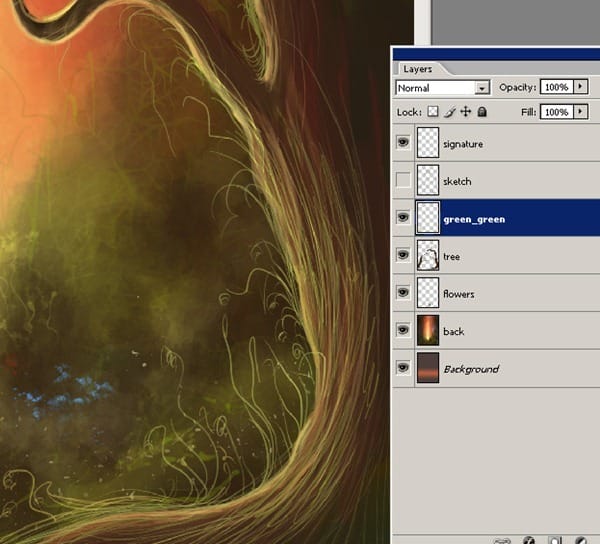600x544 pixels.
Task: Click the lock transparent pixels icon
Action: click(433, 112)
